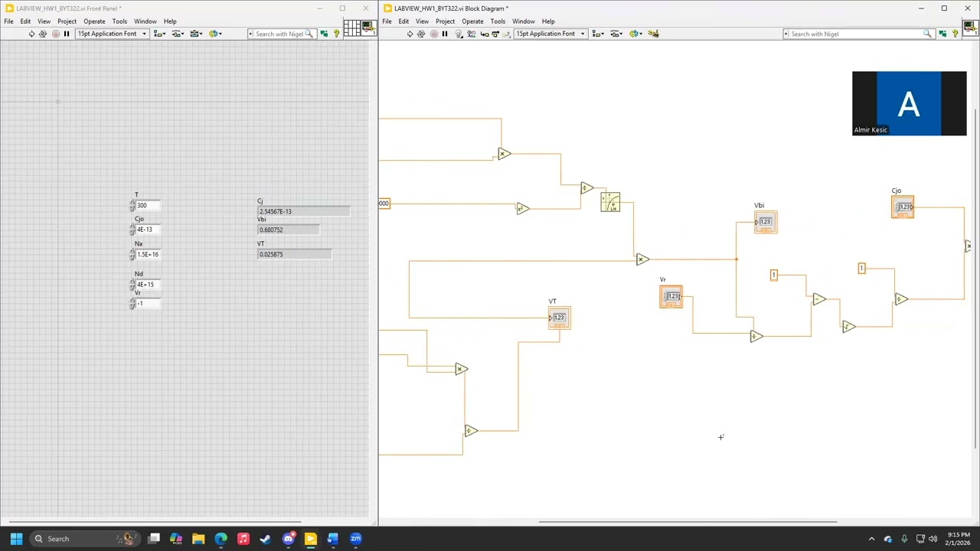Click Cj indicator value 2.54567E-13
The height and width of the screenshot is (551, 980).
pyautogui.click(x=304, y=211)
